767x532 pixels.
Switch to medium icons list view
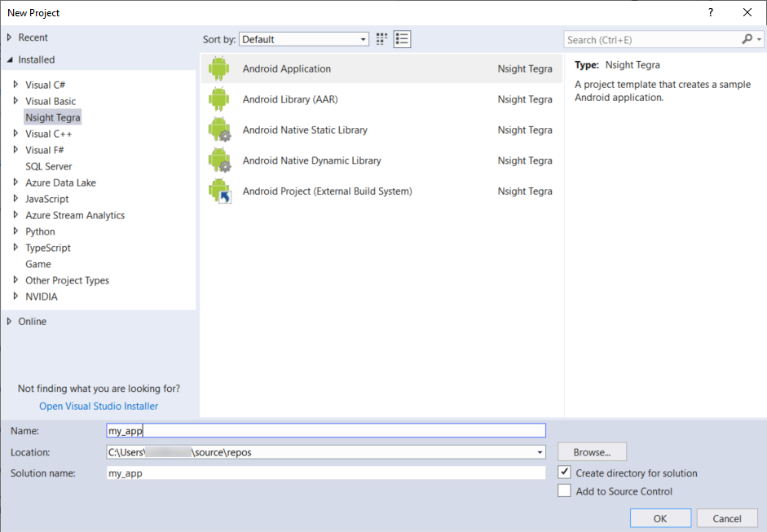(x=402, y=39)
